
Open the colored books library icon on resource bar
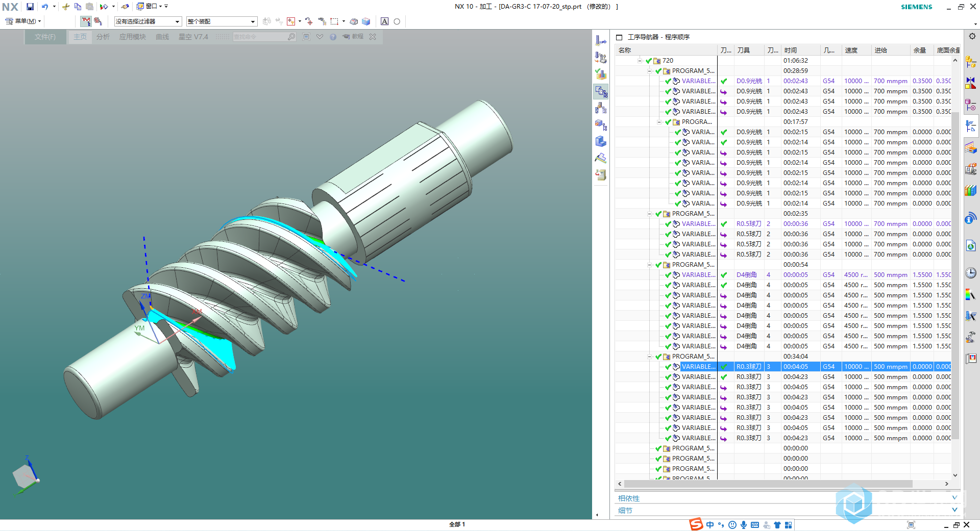click(x=971, y=191)
